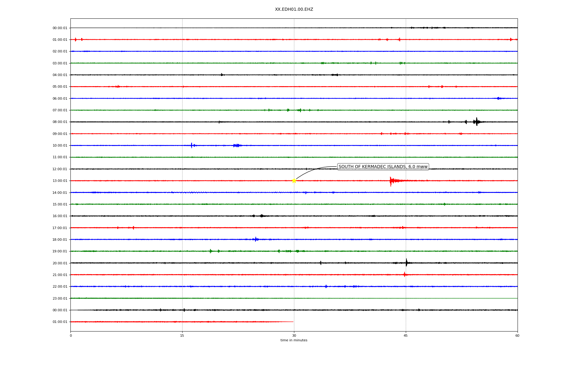Click the last 01:00:01 row label
The width and height of the screenshot is (588, 368).
coord(60,322)
